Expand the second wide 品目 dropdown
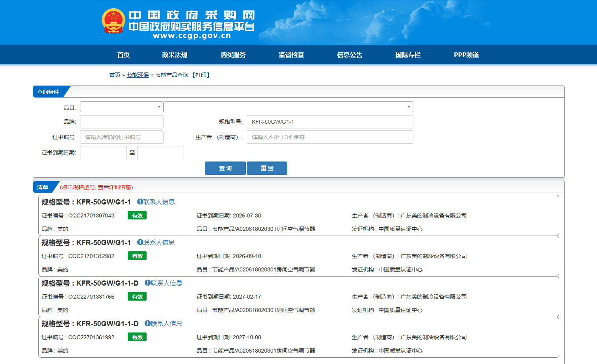This screenshot has width=597, height=364. coord(288,107)
